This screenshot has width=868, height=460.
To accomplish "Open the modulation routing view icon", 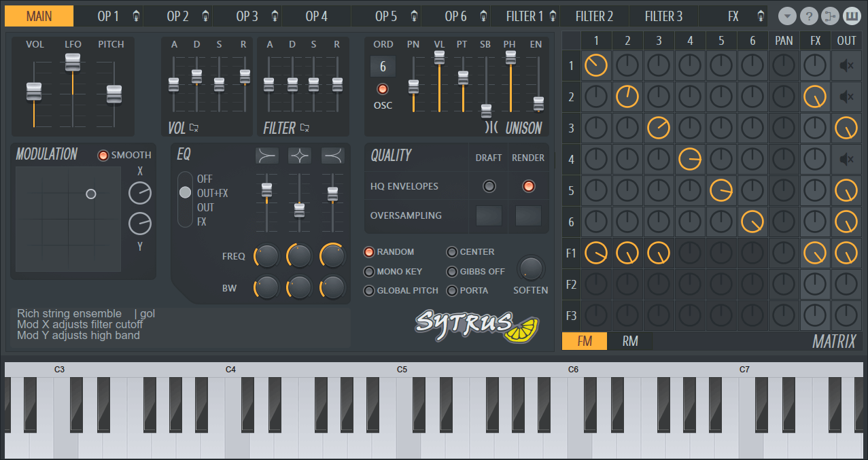I will [x=830, y=16].
